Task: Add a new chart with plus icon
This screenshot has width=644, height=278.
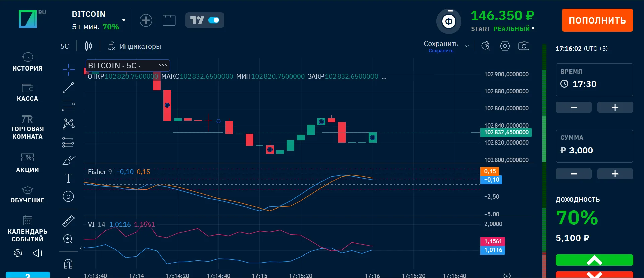Action: pyautogui.click(x=146, y=20)
